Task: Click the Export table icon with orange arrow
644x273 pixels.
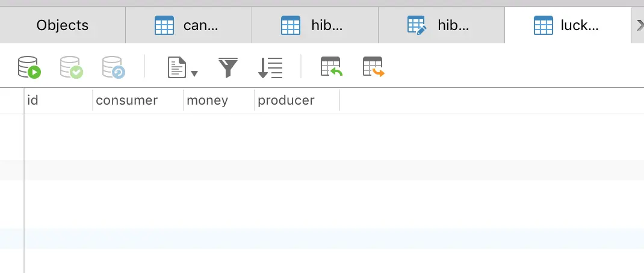Action: 373,67
